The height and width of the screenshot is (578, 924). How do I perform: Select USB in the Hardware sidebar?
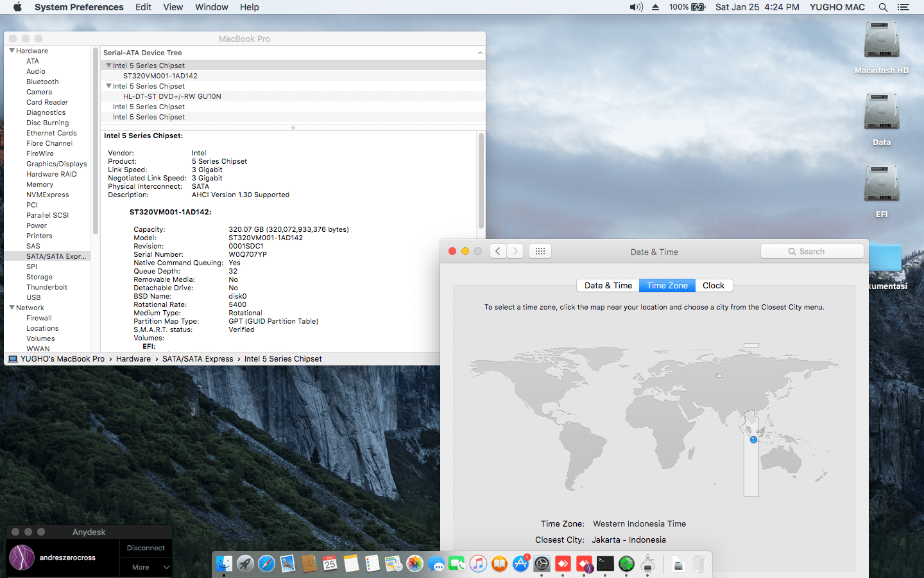pyautogui.click(x=33, y=297)
